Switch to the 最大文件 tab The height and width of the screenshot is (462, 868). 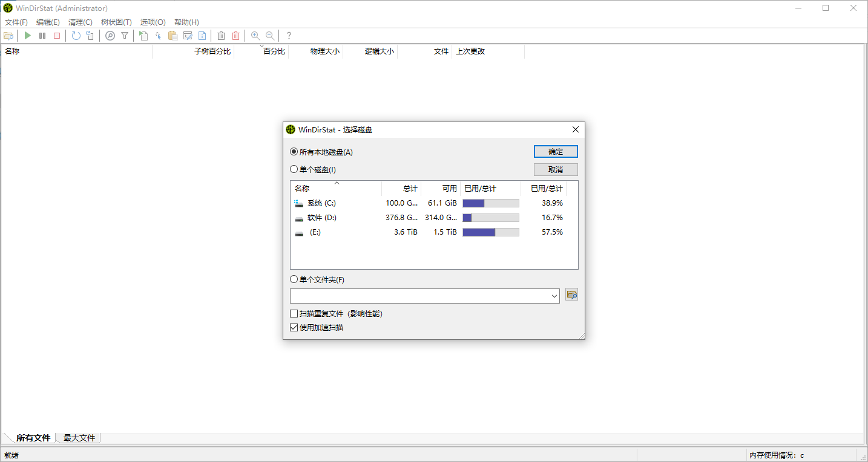click(78, 437)
